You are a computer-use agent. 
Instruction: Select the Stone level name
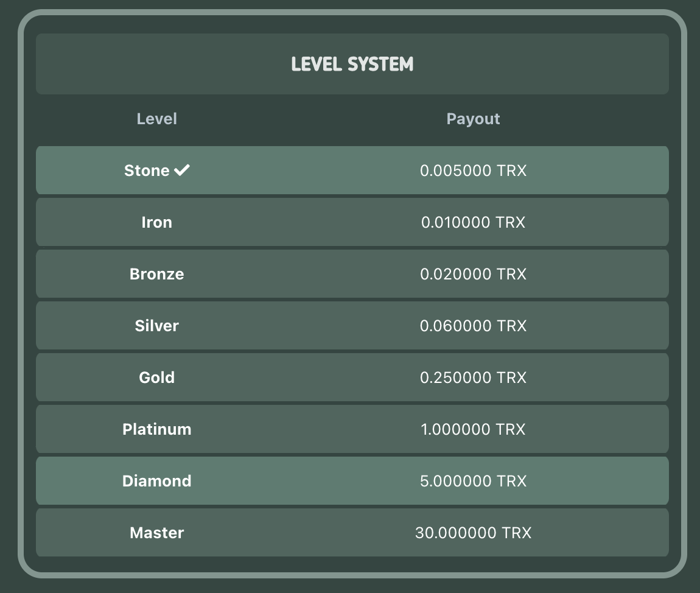pyautogui.click(x=147, y=170)
